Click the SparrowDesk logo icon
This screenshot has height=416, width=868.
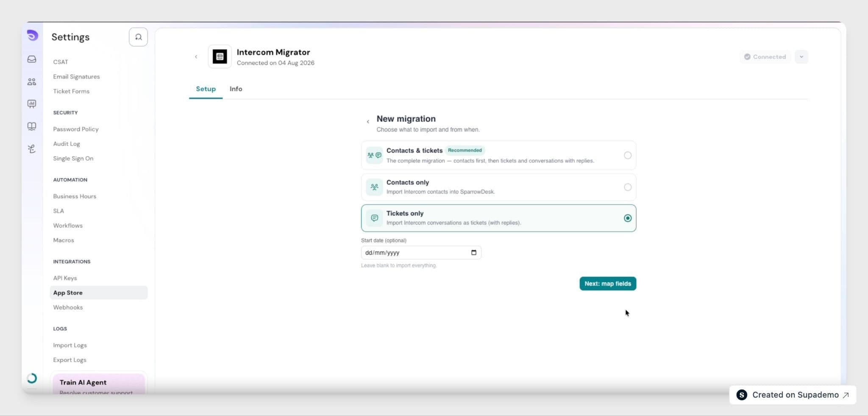32,36
